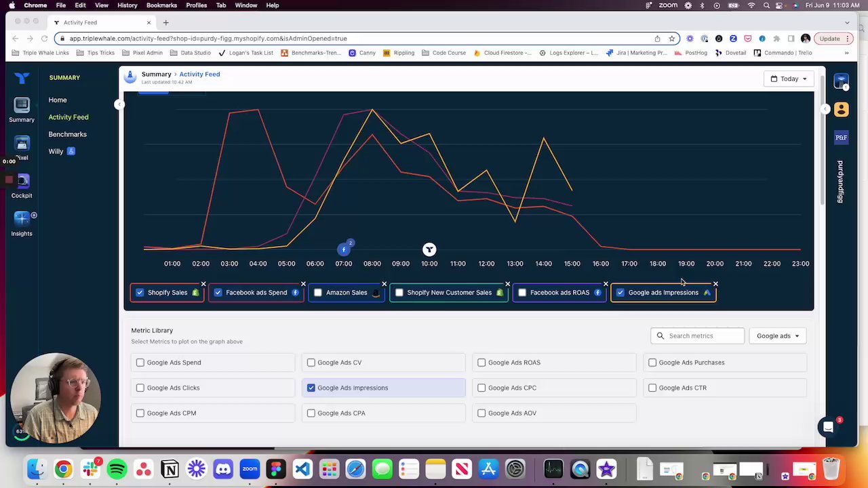Remove the Facebook ads ROAS chip
The width and height of the screenshot is (868, 488).
point(606,284)
